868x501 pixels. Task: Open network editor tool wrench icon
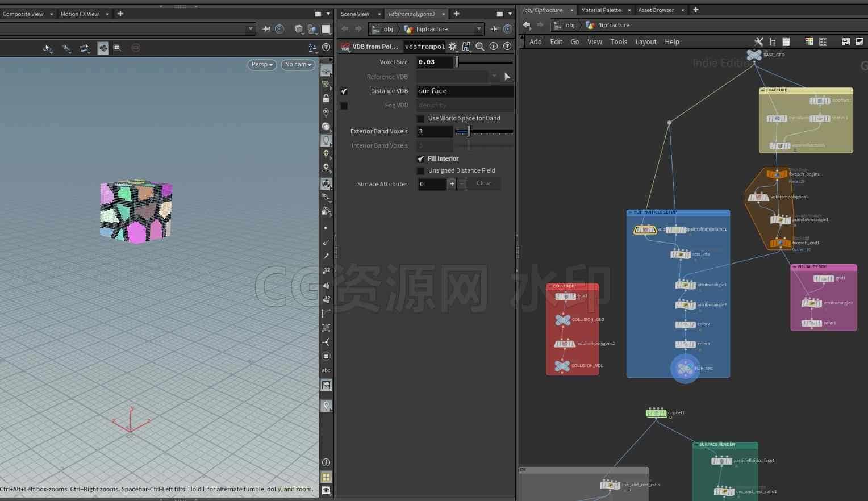[758, 42]
